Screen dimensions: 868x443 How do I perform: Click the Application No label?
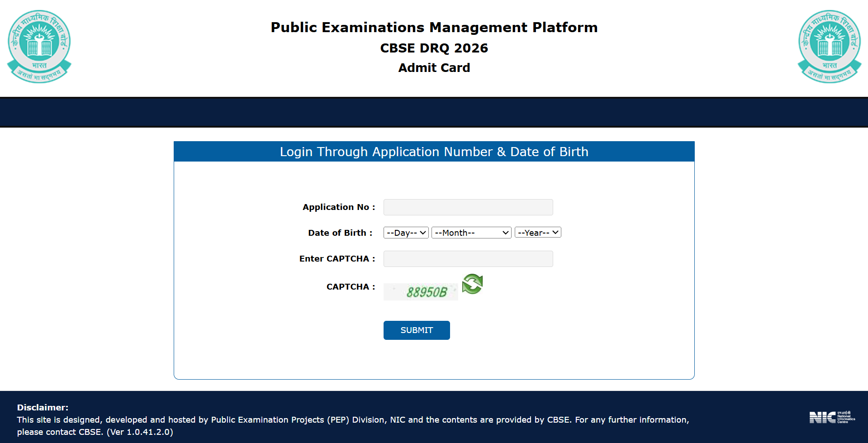point(338,207)
